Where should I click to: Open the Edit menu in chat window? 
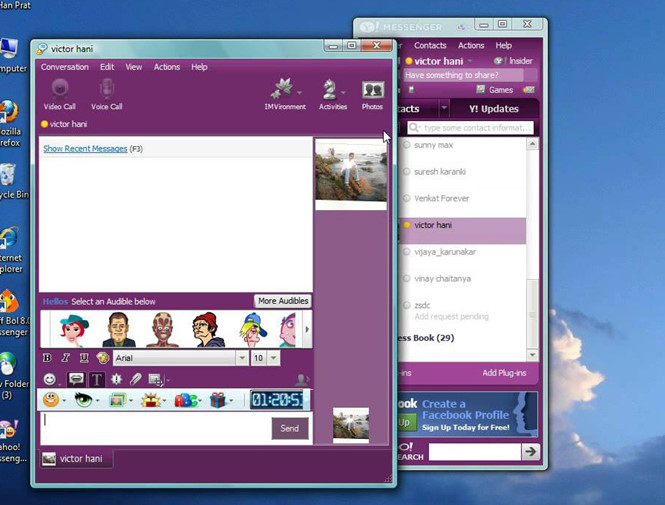(x=107, y=67)
